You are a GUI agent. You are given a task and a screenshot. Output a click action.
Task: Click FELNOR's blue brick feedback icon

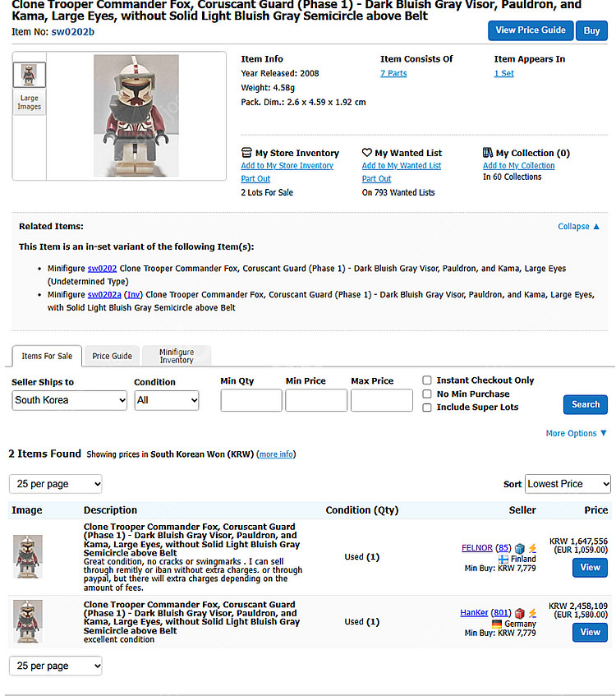tap(520, 548)
